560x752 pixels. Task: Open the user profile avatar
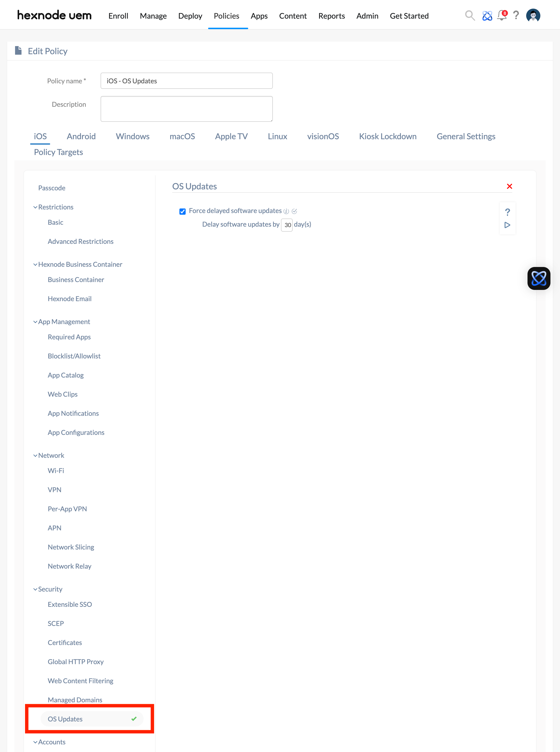point(533,16)
